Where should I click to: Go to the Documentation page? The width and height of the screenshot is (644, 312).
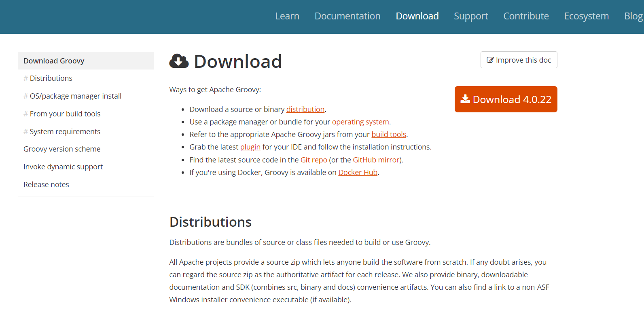tap(347, 16)
